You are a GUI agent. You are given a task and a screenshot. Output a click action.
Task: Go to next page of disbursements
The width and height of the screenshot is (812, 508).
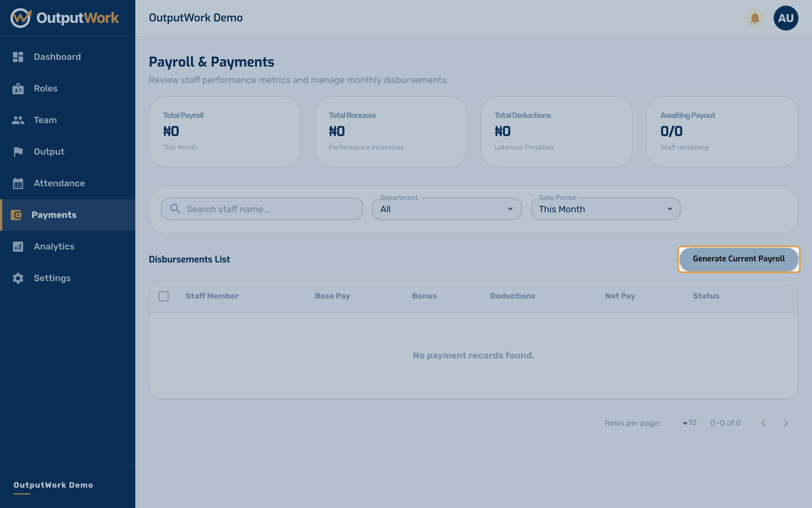pyautogui.click(x=786, y=423)
